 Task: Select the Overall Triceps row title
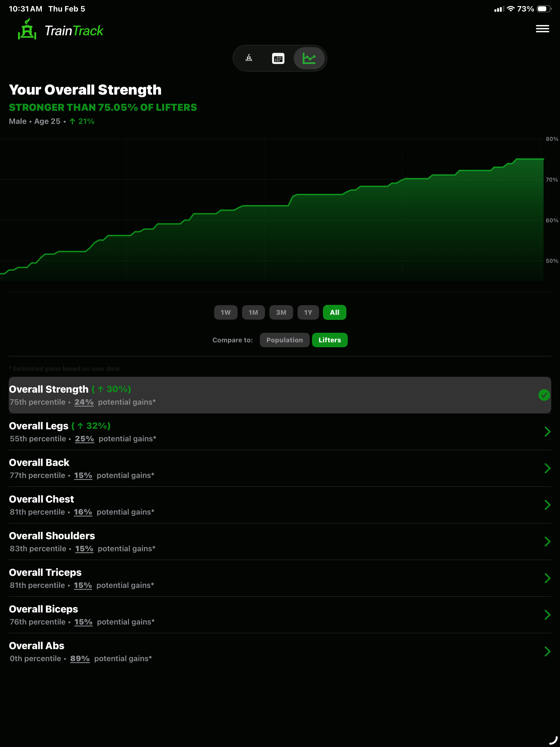point(45,572)
